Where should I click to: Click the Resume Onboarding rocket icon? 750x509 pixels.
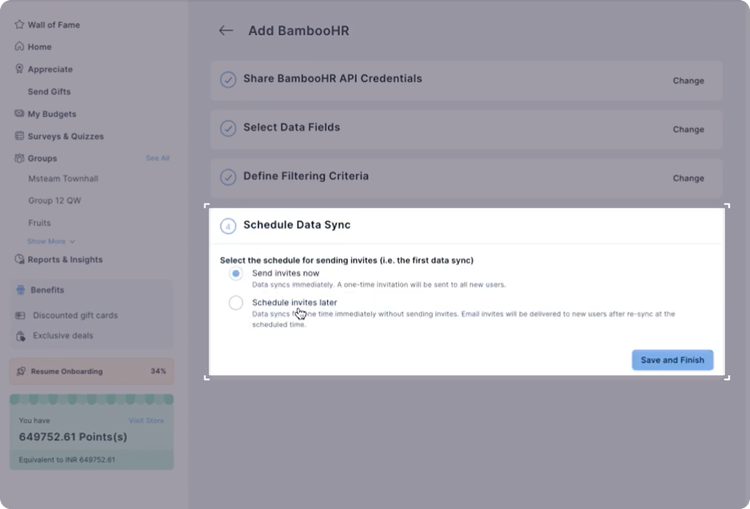[21, 371]
